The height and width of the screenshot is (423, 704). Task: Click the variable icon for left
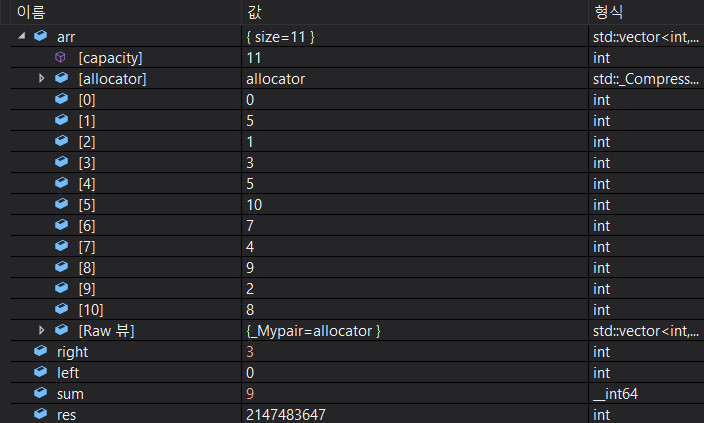pos(41,372)
